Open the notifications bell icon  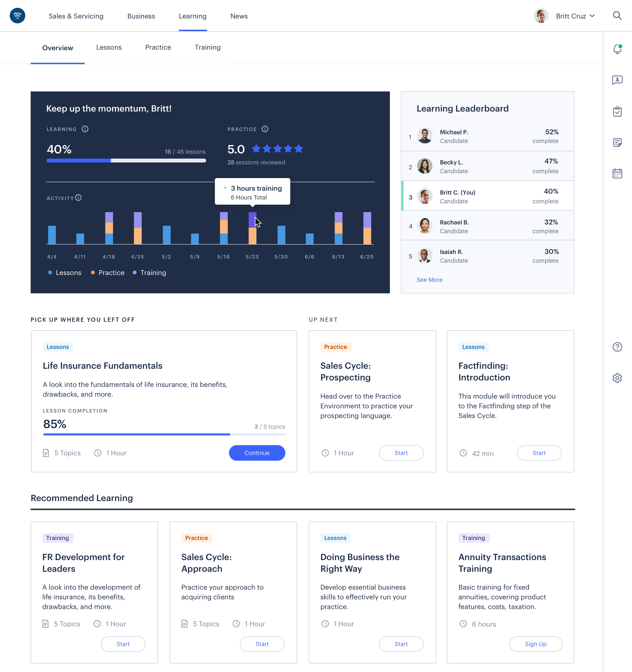(x=617, y=49)
